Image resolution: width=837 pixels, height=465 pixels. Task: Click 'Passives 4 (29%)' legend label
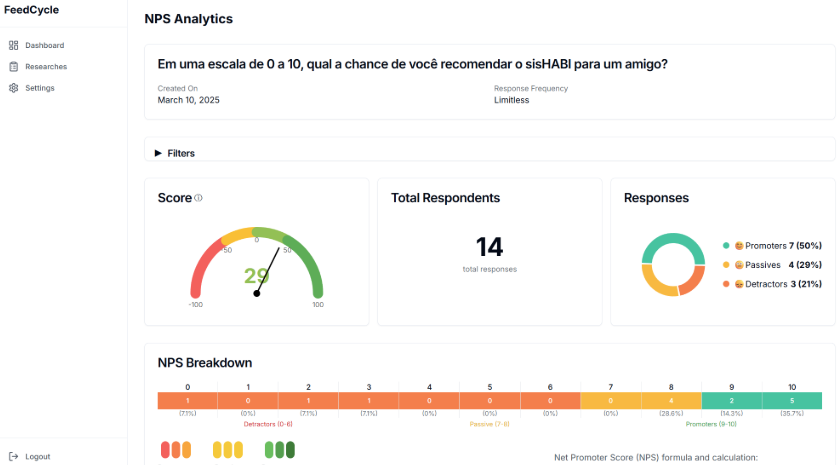[x=783, y=265]
